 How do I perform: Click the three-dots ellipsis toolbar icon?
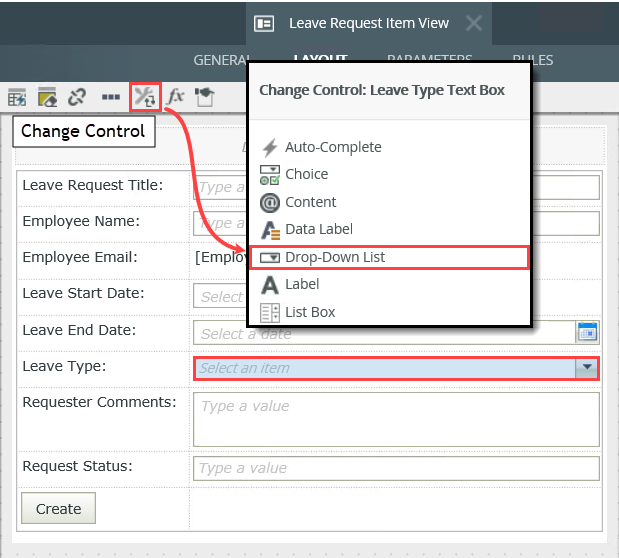tap(111, 97)
